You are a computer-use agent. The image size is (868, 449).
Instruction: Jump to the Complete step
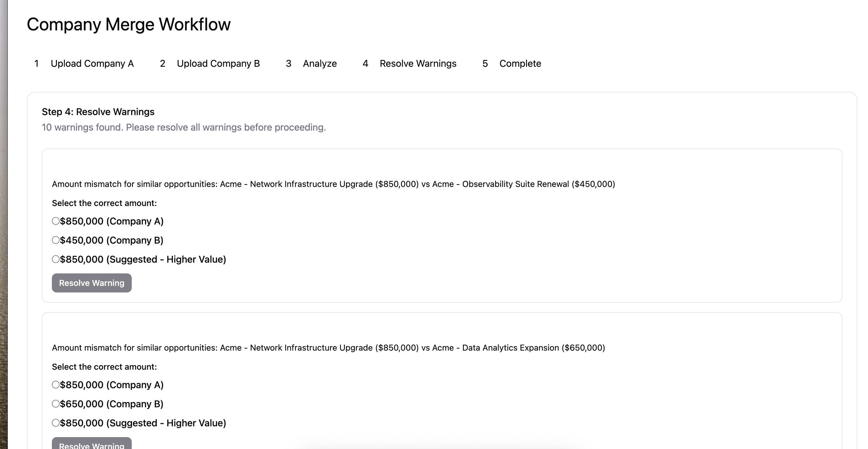coord(520,64)
